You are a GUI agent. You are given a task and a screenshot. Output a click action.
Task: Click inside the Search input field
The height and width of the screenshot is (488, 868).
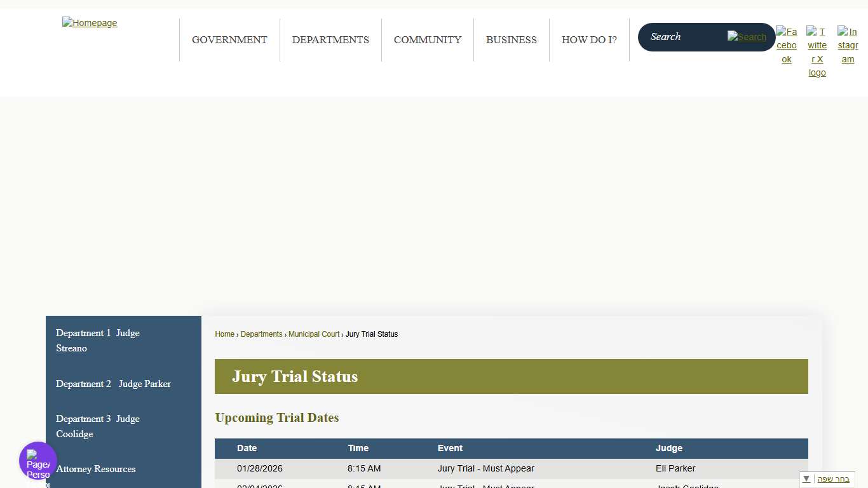pyautogui.click(x=686, y=37)
